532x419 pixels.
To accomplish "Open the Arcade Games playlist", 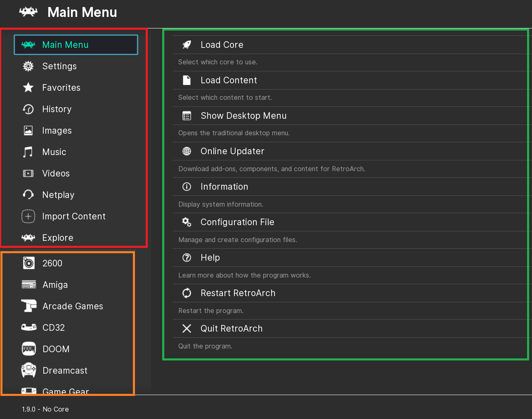I will coord(76,306).
